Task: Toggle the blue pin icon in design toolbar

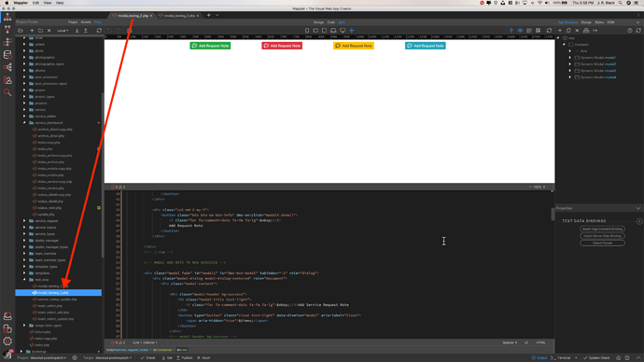Action: coord(511,31)
